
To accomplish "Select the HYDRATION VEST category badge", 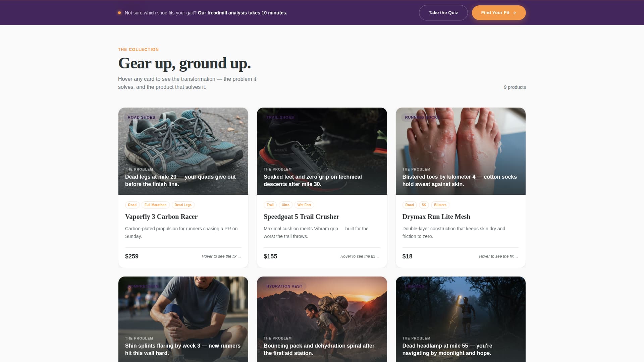I will click(x=284, y=286).
